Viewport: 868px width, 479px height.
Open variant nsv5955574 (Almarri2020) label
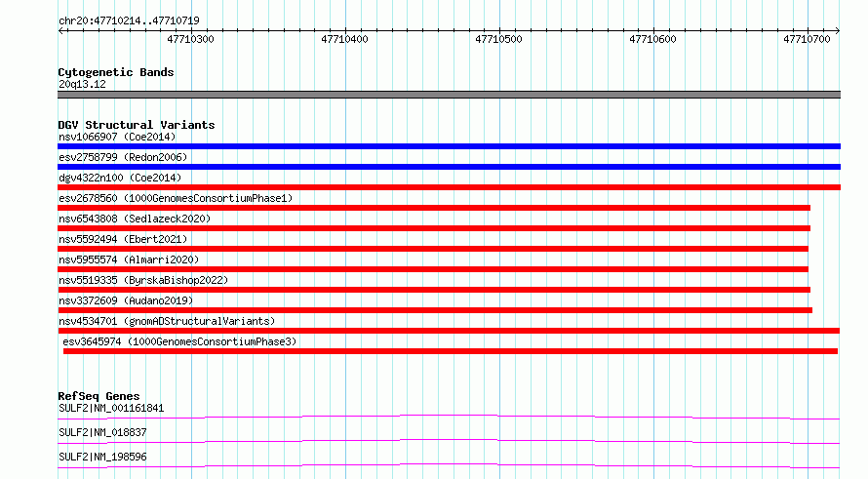129,259
